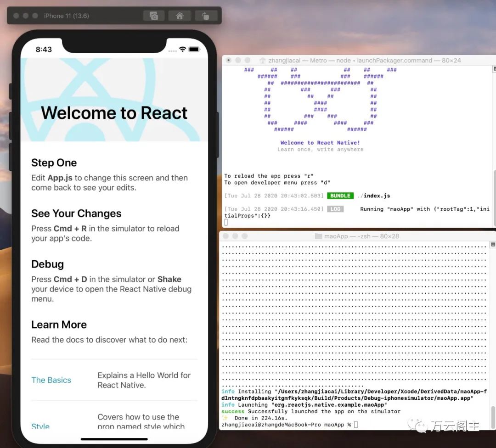496x448 pixels.
Task: Open the Style link in the app
Action: (x=40, y=426)
